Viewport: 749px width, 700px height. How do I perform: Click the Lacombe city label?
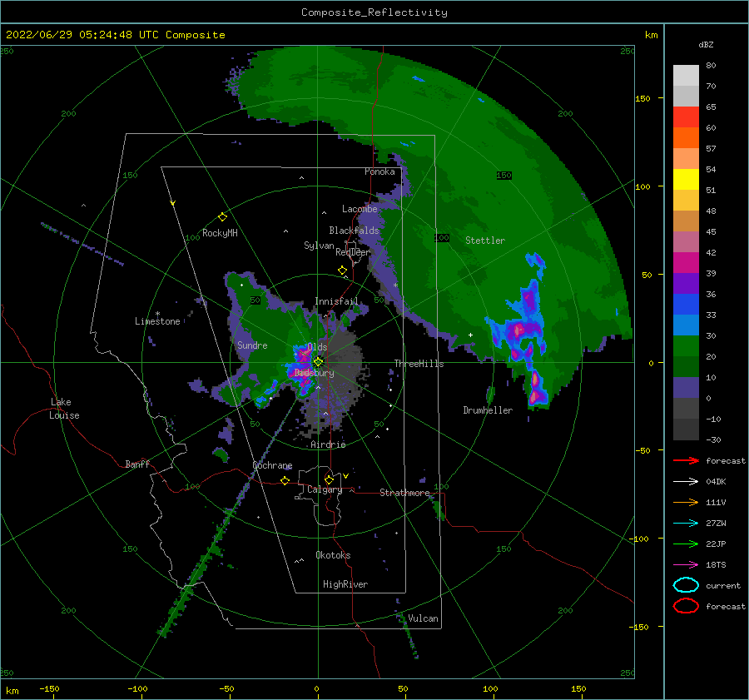pos(360,209)
